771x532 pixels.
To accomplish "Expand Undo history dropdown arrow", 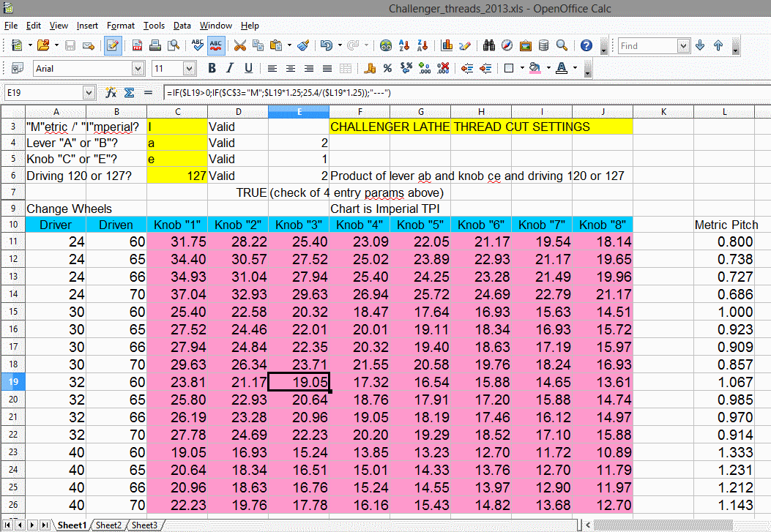I will coord(340,45).
